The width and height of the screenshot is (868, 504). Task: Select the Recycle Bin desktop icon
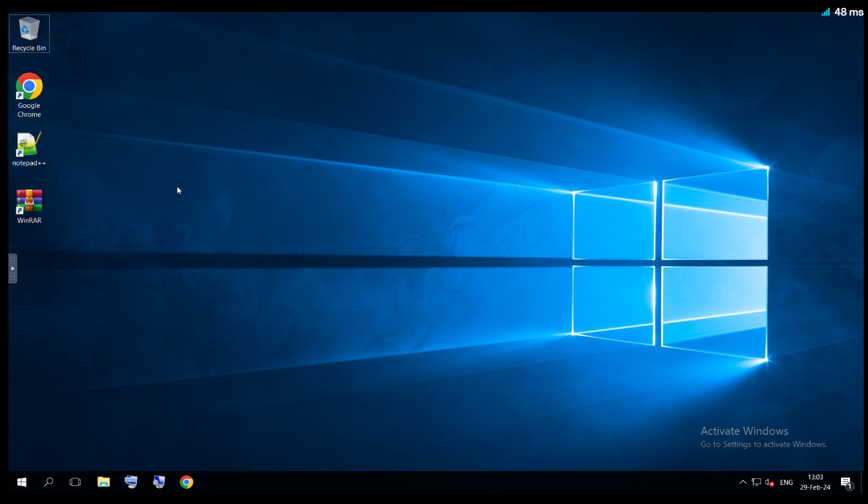[x=29, y=33]
